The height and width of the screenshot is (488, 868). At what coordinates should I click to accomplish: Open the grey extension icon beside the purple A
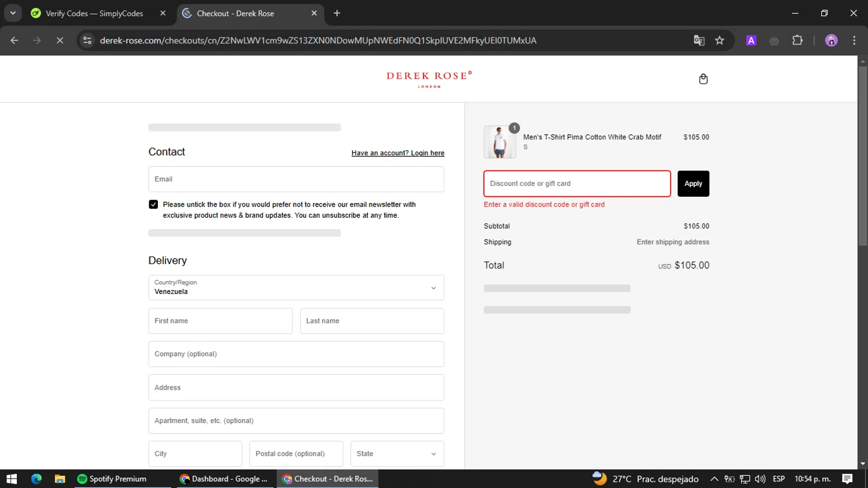774,41
